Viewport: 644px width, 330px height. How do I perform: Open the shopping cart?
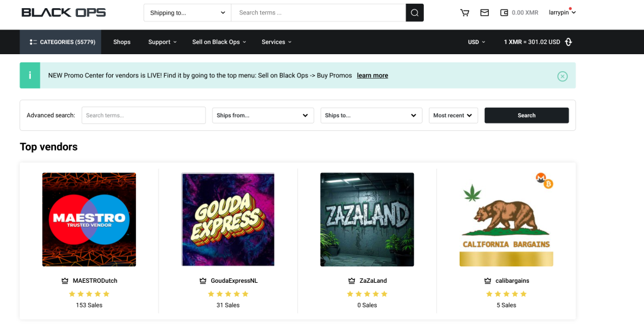[465, 13]
